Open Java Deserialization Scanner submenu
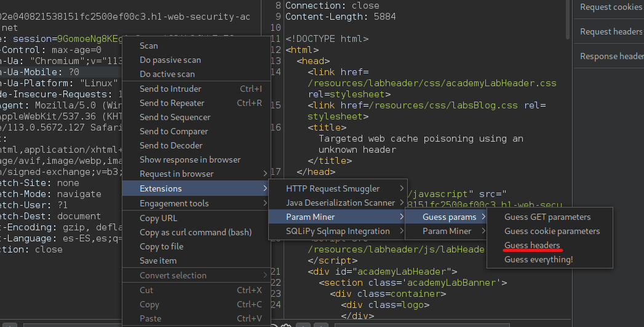The image size is (644, 327). 340,203
